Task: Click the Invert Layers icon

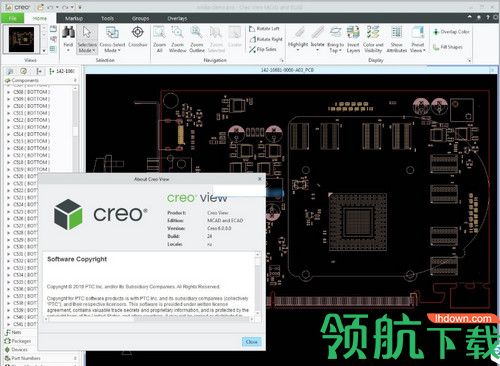Action: 353,33
